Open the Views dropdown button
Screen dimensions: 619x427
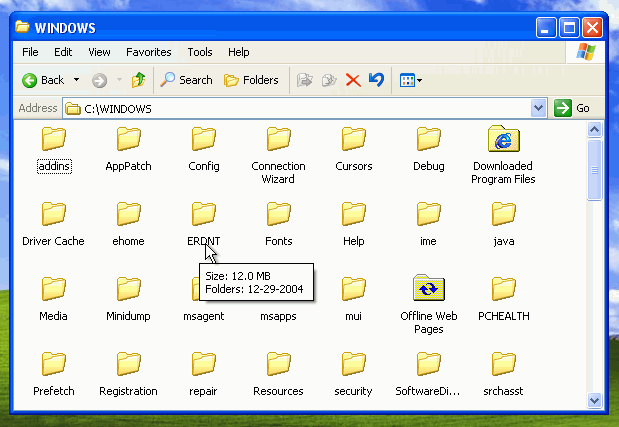pos(411,81)
